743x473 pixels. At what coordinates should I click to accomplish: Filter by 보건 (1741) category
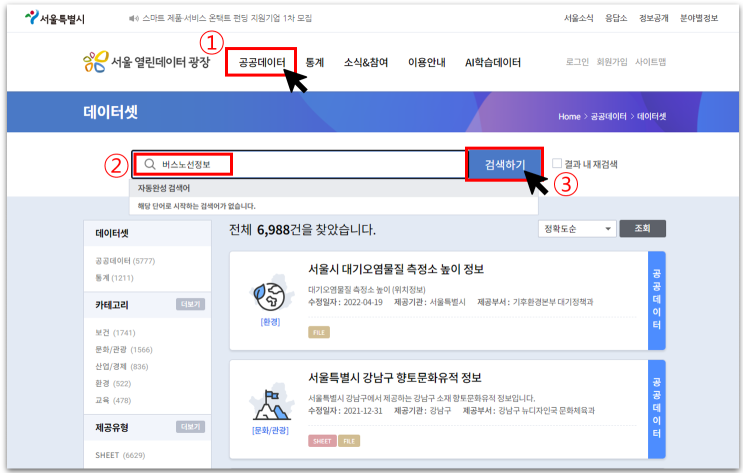(115, 333)
